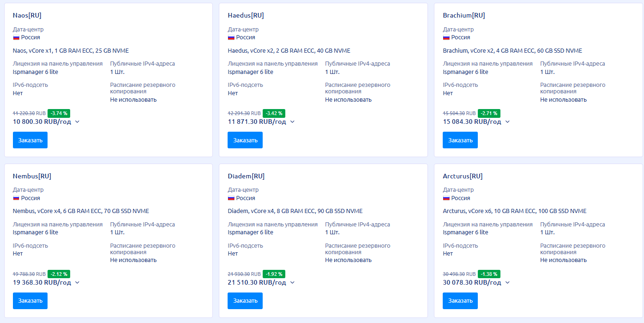The image size is (644, 323).
Task: Click Заказать on the Naos plan
Action: (x=30, y=140)
